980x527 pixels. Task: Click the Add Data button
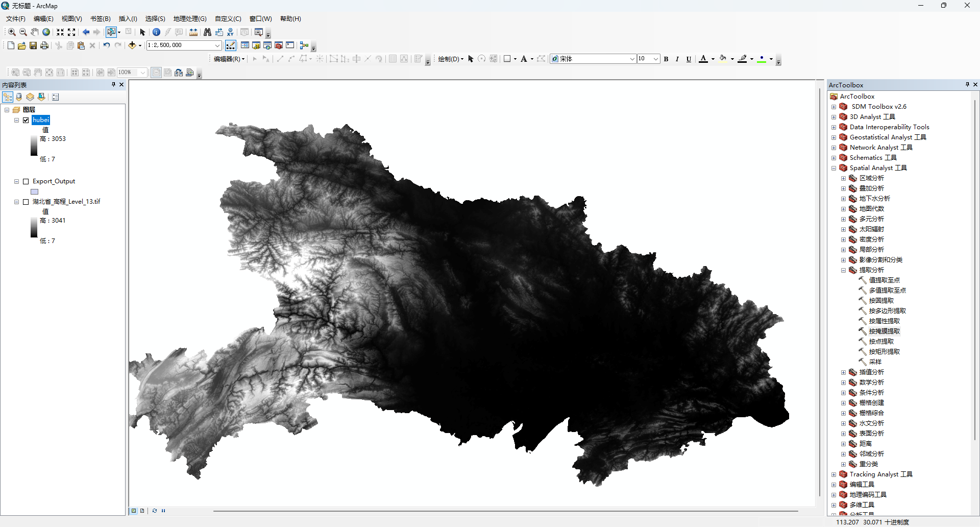[132, 45]
